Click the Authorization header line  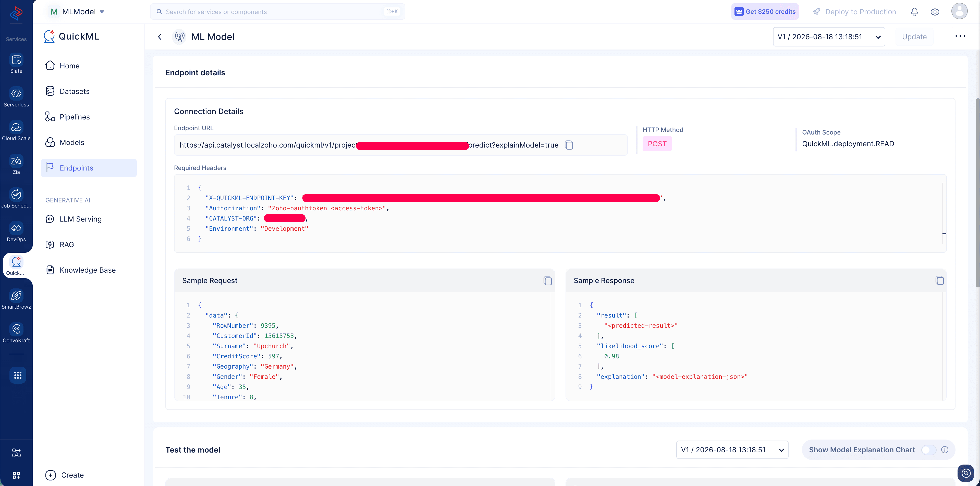297,208
